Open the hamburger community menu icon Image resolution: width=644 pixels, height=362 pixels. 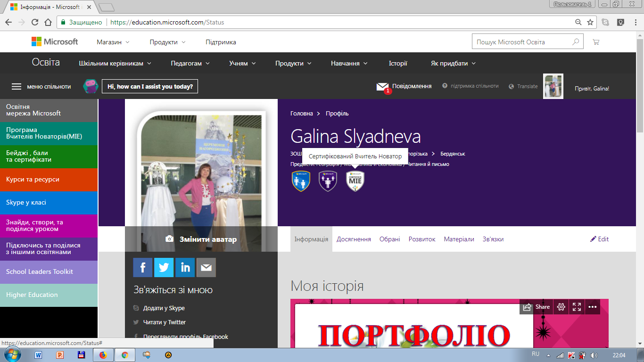pyautogui.click(x=17, y=86)
